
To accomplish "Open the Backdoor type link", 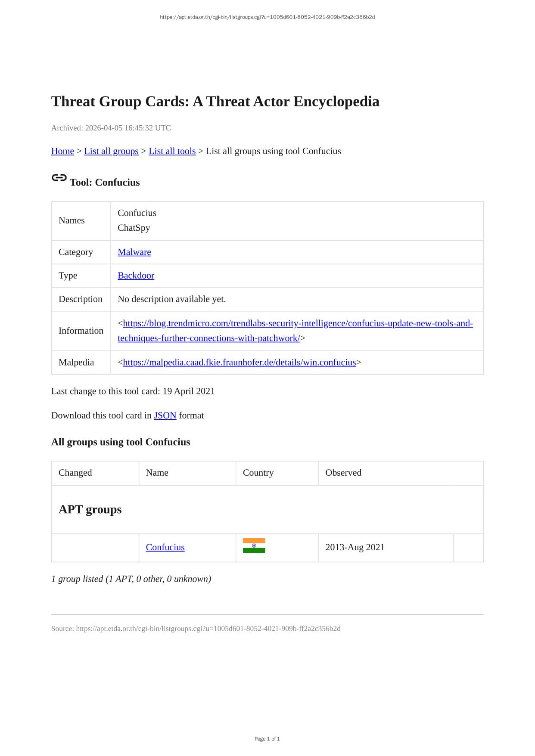I will pyautogui.click(x=136, y=276).
